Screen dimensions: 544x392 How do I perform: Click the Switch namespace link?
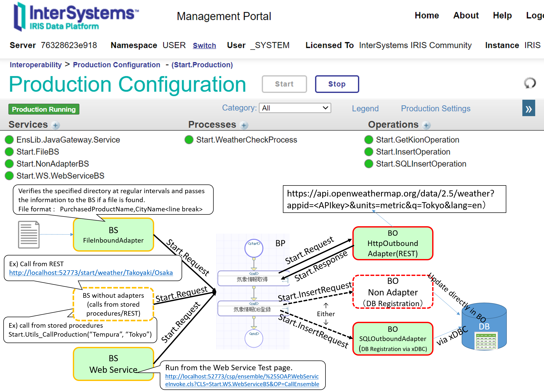click(204, 45)
